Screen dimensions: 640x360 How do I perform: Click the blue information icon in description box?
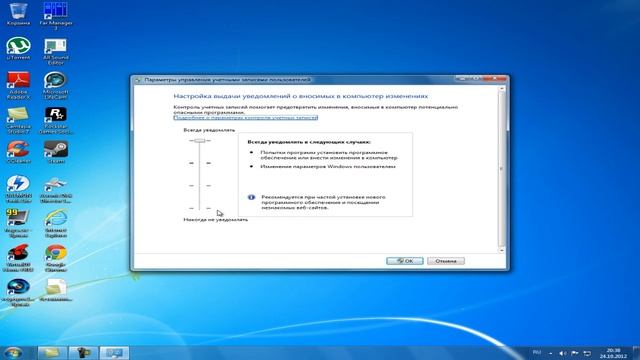pyautogui.click(x=251, y=197)
